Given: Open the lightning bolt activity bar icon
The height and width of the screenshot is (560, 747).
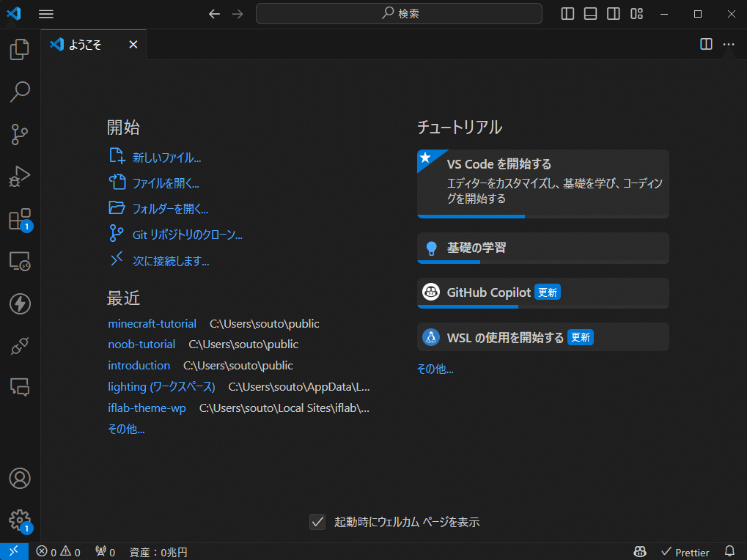Looking at the screenshot, I should (20, 303).
